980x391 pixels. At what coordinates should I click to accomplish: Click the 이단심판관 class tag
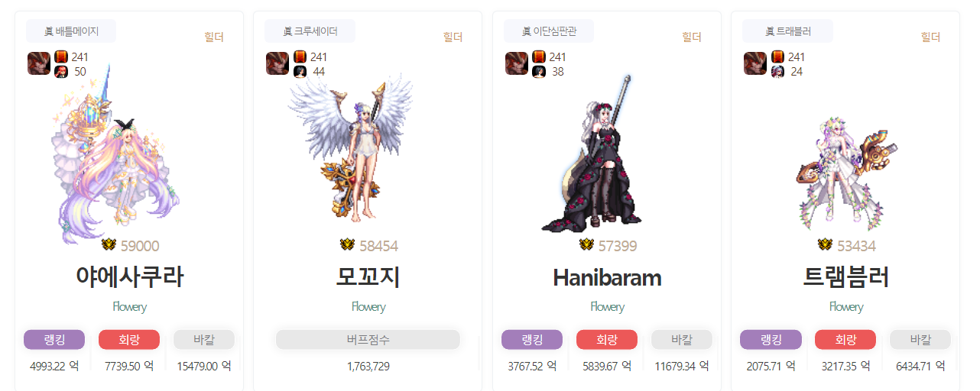pos(548,31)
